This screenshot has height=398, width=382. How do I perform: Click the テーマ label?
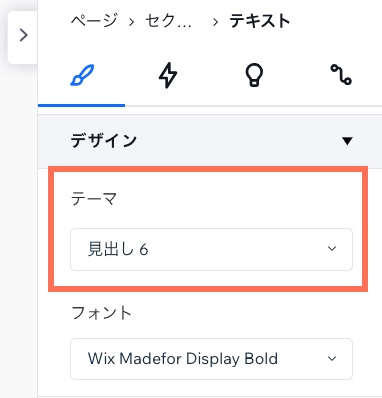(x=94, y=199)
